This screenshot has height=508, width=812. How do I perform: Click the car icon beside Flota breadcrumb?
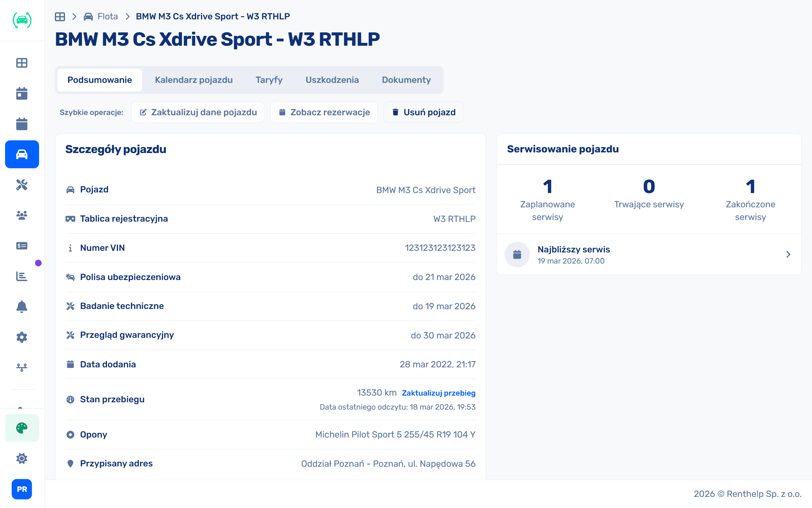[88, 17]
